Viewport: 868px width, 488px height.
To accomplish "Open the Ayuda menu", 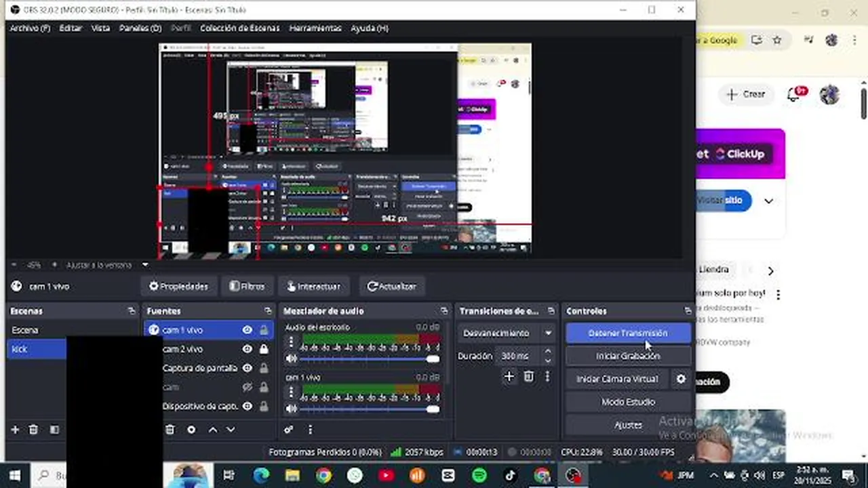I will pyautogui.click(x=370, y=28).
